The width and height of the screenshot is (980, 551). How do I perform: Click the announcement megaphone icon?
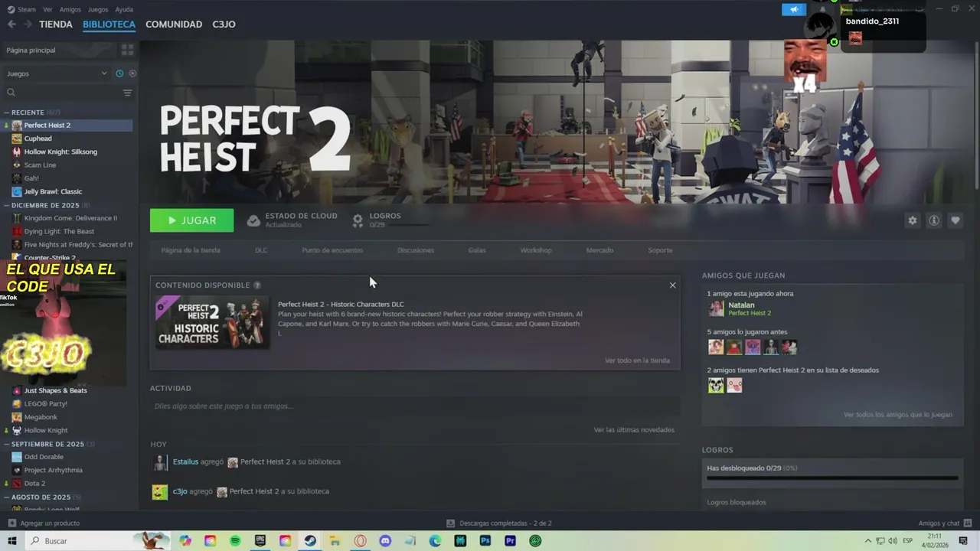pyautogui.click(x=794, y=9)
